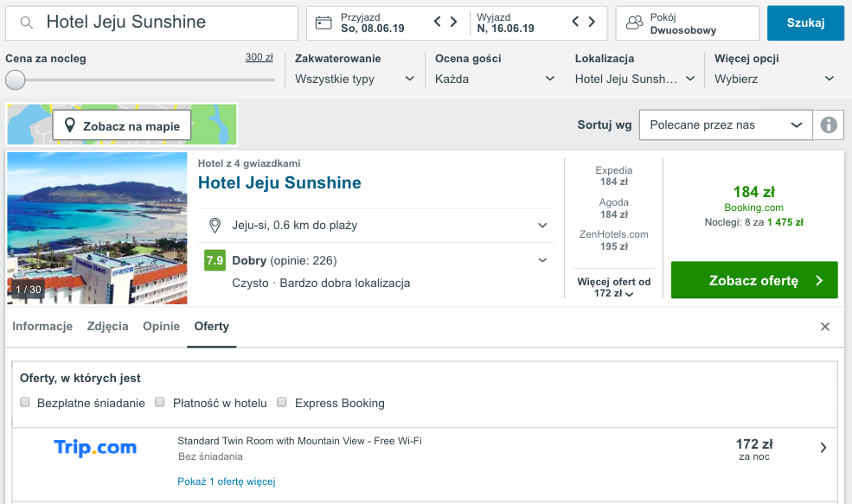
Task: Close the hotel details panel
Action: pyautogui.click(x=825, y=327)
